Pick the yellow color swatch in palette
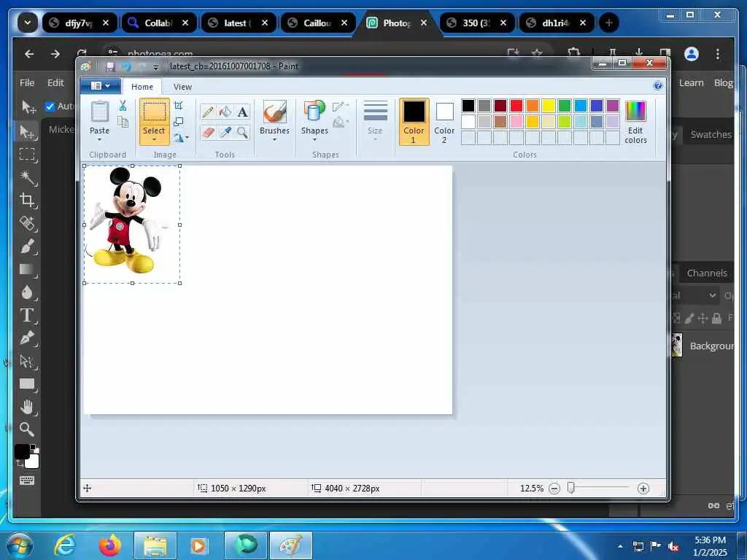This screenshot has width=747, height=560. (549, 106)
